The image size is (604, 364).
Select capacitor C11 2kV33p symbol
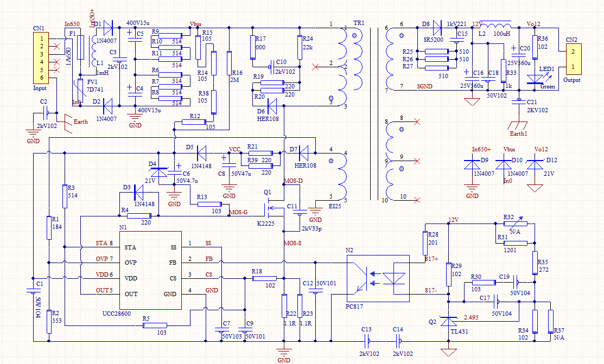click(300, 212)
